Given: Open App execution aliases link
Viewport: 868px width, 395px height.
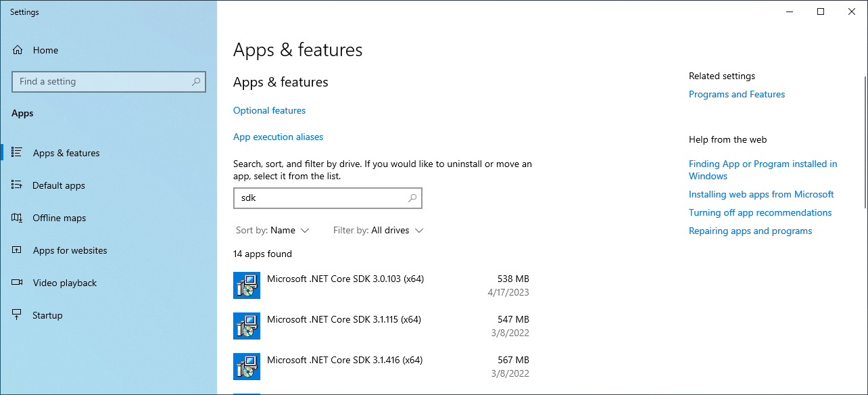Looking at the screenshot, I should tap(278, 137).
